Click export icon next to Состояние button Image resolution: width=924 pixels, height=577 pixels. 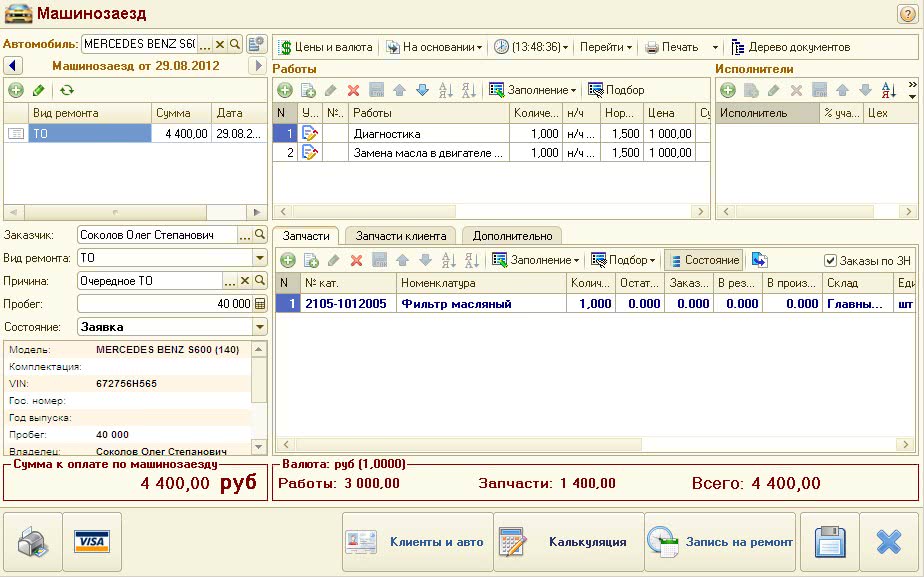click(760, 260)
